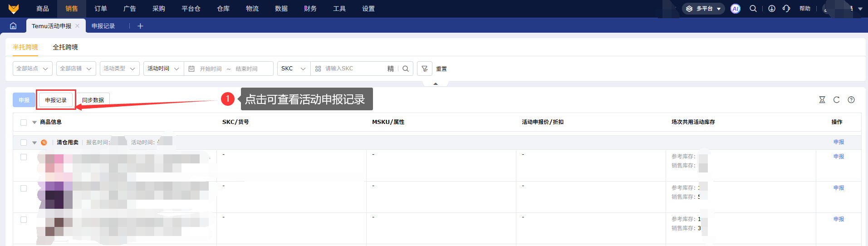
Task: Open the 财务 menu
Action: (x=310, y=9)
